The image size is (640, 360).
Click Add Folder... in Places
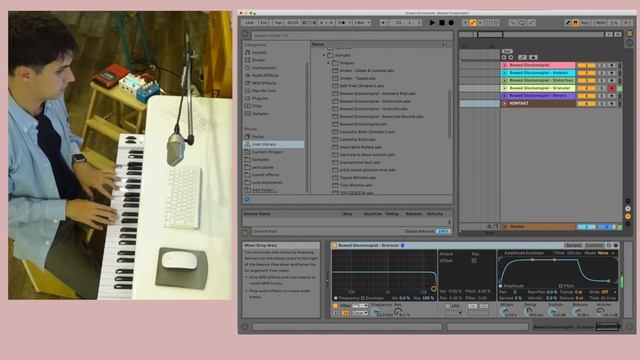[x=264, y=190]
